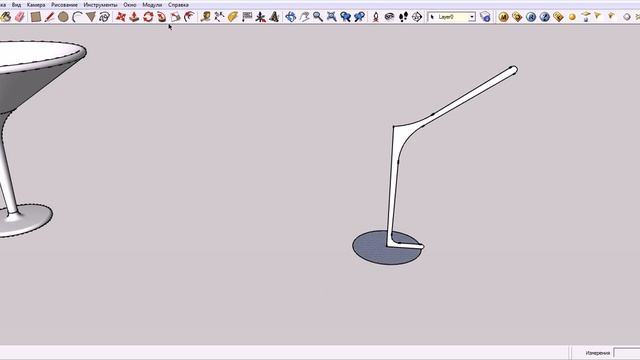This screenshot has height=360, width=640.
Task: Select the Text label tool
Action: point(247,17)
